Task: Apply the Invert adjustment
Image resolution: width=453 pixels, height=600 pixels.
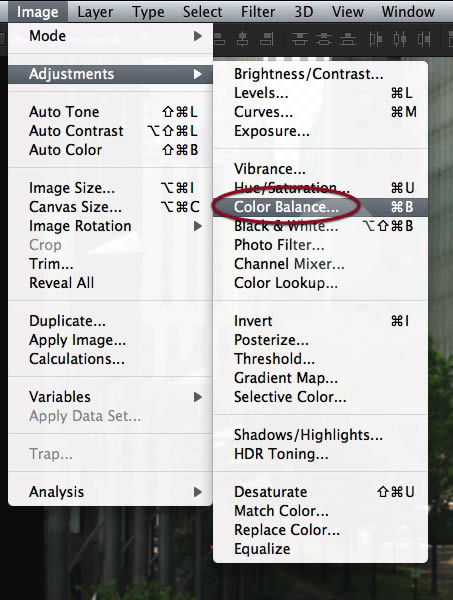Action: pyautogui.click(x=320, y=321)
